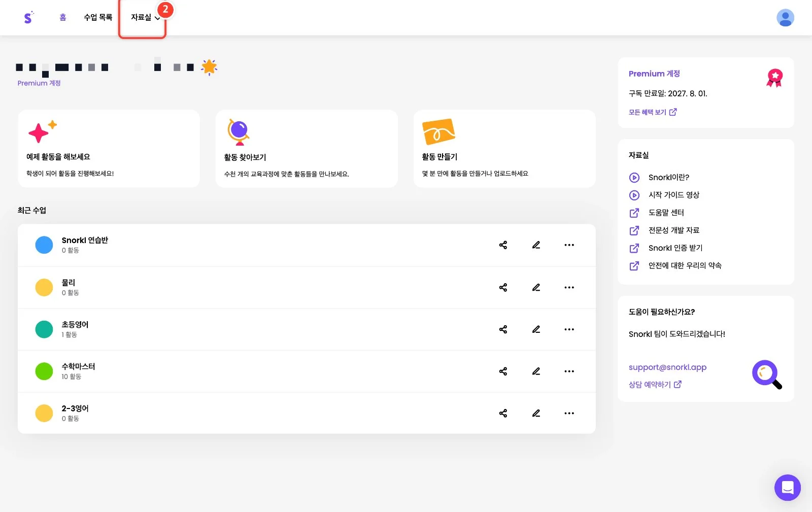The width and height of the screenshot is (812, 512).
Task: Go to the 홈 tab
Action: tap(63, 17)
